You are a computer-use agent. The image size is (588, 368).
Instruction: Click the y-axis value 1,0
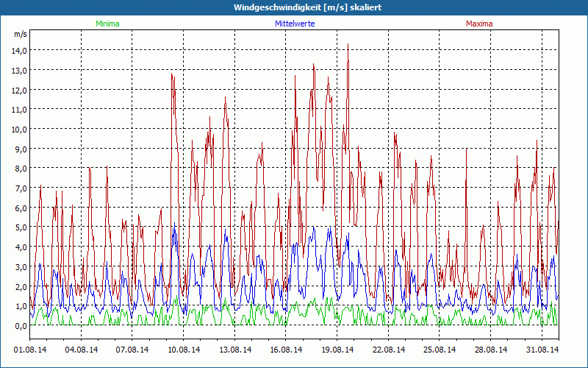point(21,306)
